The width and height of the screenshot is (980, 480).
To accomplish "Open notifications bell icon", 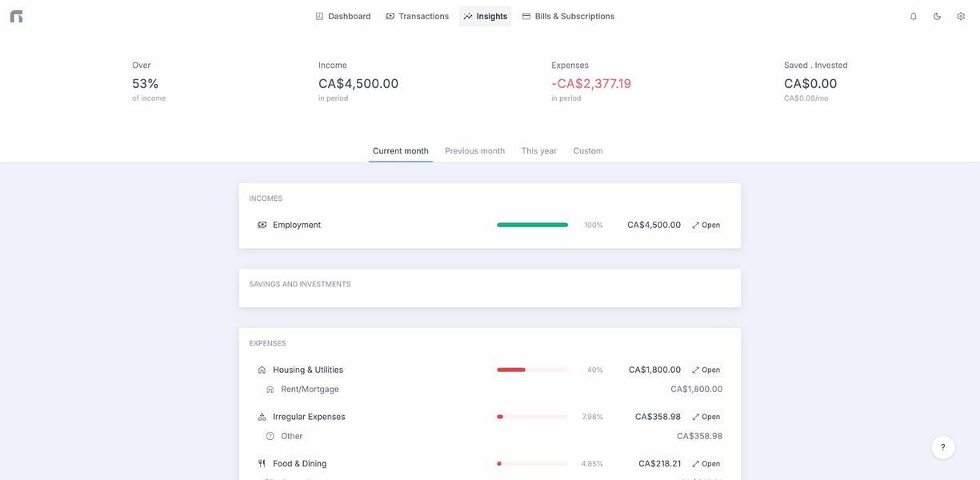I will pyautogui.click(x=914, y=16).
